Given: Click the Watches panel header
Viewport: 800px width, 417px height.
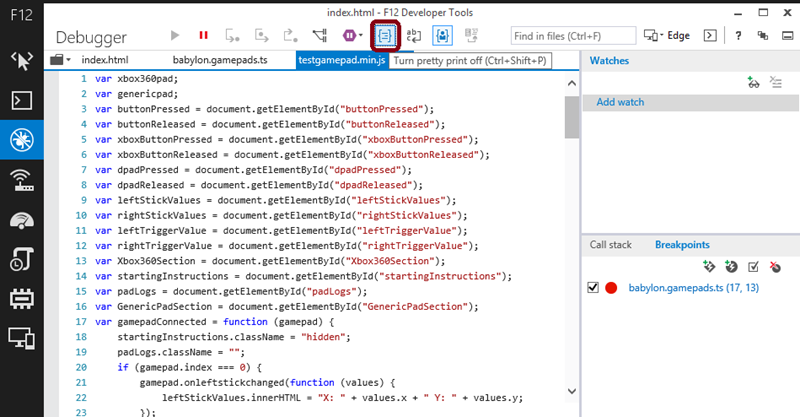Looking at the screenshot, I should point(609,61).
